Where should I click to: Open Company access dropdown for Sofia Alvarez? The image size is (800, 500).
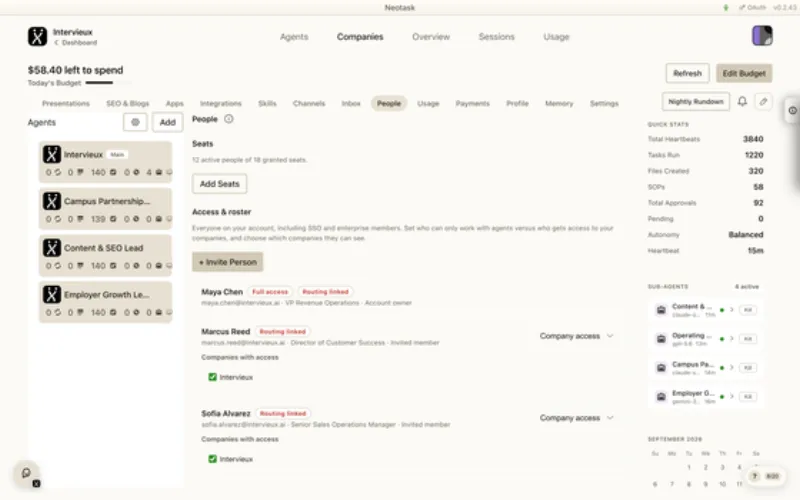pos(577,418)
